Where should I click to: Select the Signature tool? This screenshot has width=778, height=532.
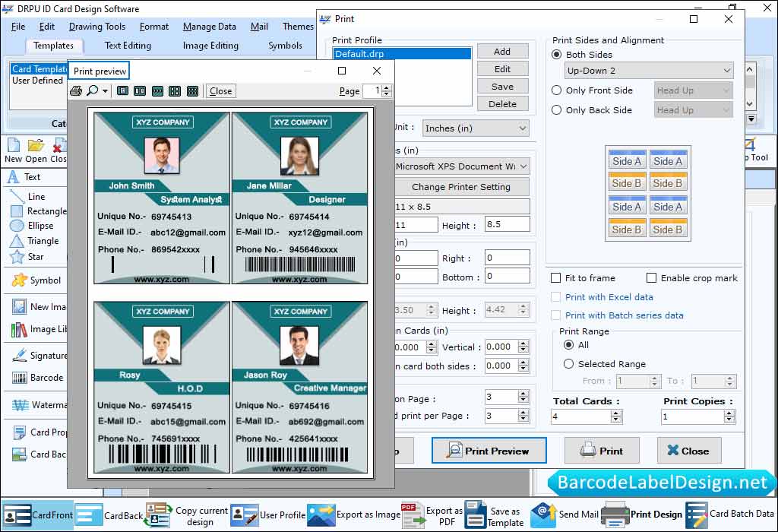(39, 356)
